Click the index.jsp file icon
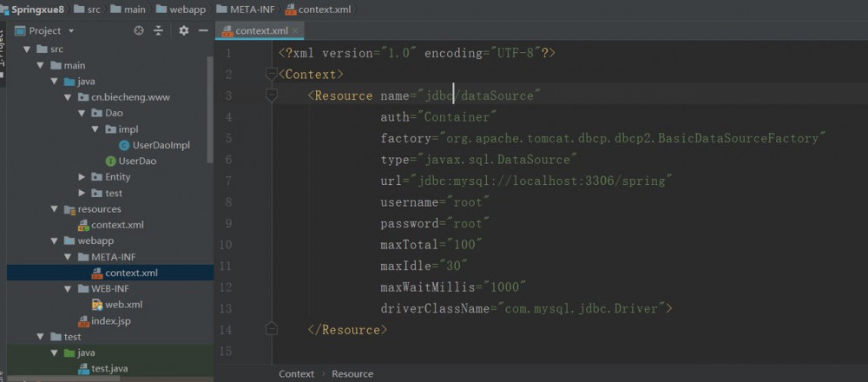Viewport: 868px width, 382px height. coord(83,321)
